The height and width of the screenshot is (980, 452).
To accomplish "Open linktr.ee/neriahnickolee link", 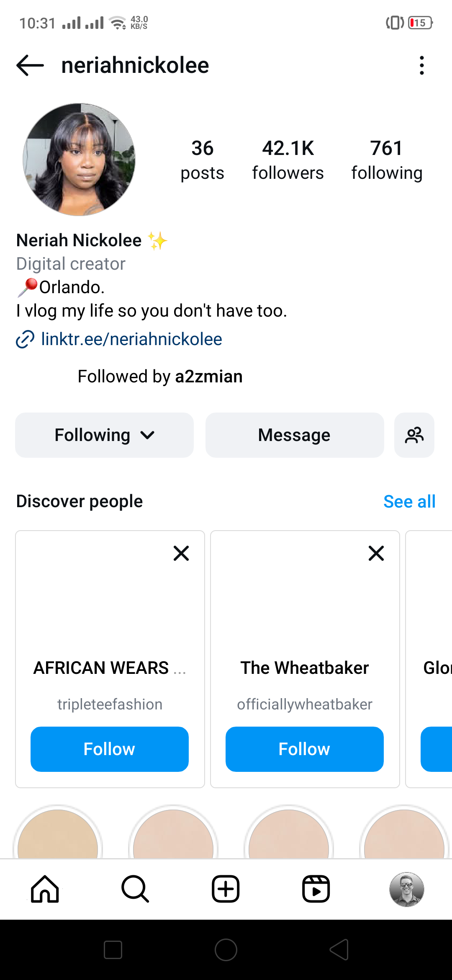I will pyautogui.click(x=131, y=339).
